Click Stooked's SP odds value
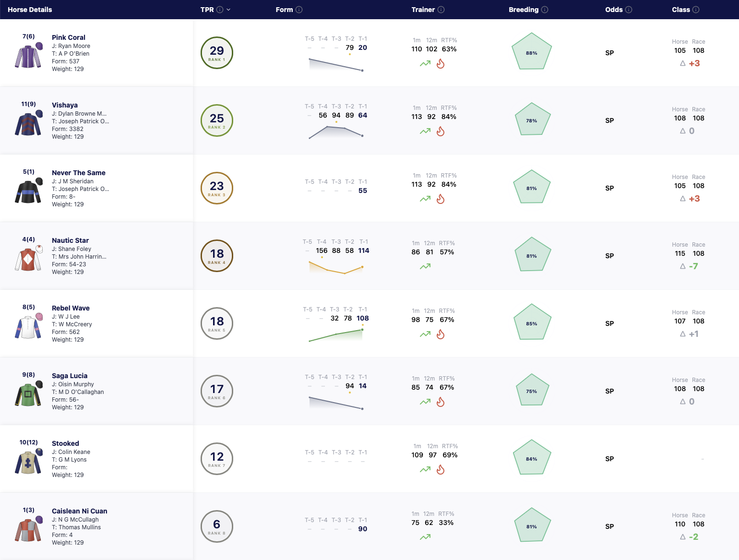The width and height of the screenshot is (739, 560). point(609,459)
